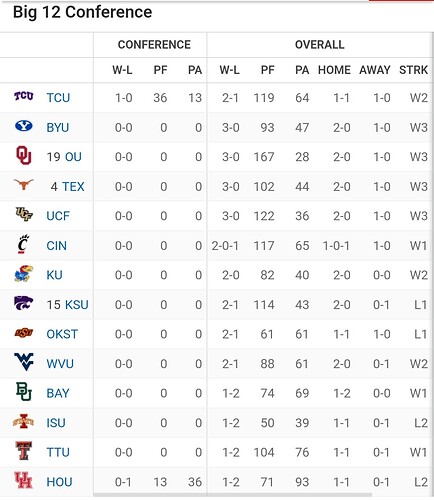Click the STRK column header
The height and width of the screenshot is (500, 434).
coord(413,70)
